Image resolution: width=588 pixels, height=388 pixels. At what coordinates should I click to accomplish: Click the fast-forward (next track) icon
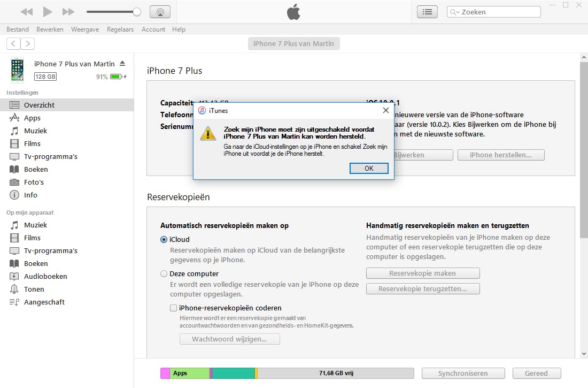[68, 12]
